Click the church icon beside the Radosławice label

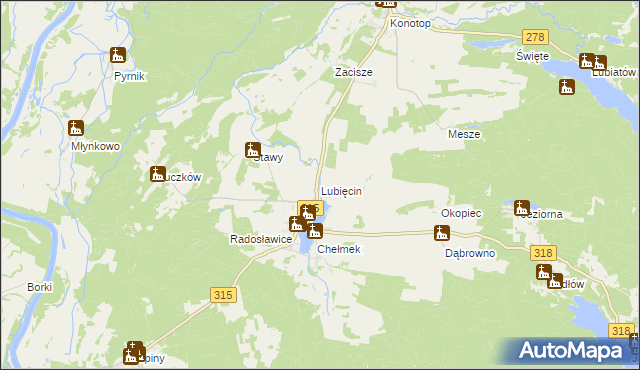point(297,224)
